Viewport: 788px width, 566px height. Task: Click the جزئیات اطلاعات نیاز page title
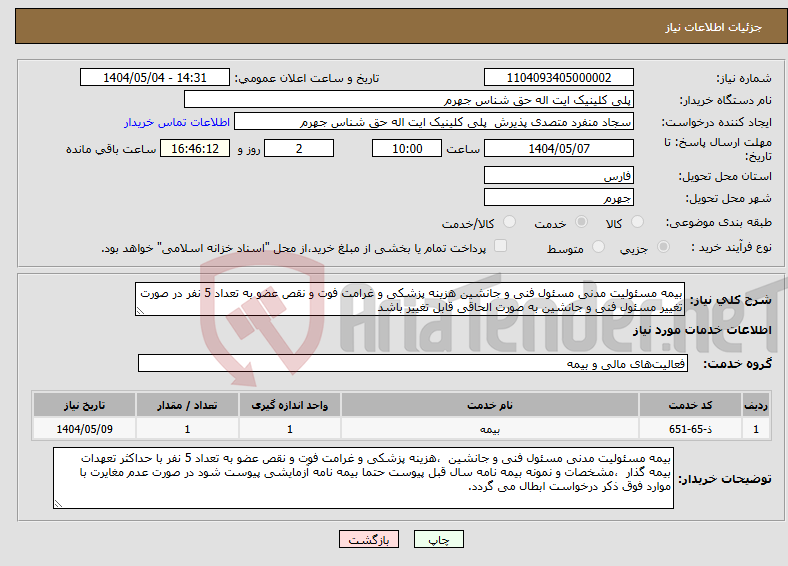tap(714, 27)
